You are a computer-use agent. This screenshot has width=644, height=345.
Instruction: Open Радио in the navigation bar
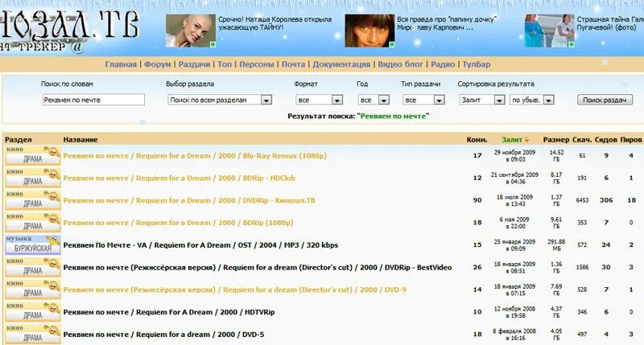coord(443,64)
